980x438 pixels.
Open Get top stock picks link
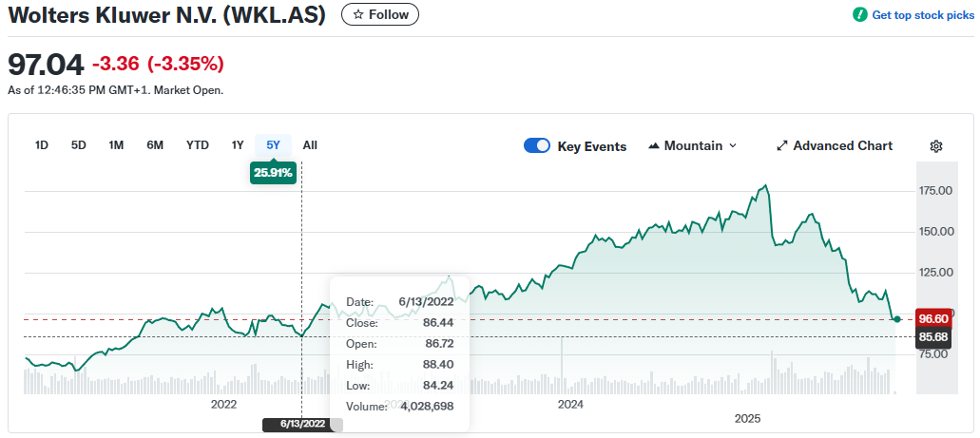click(917, 14)
